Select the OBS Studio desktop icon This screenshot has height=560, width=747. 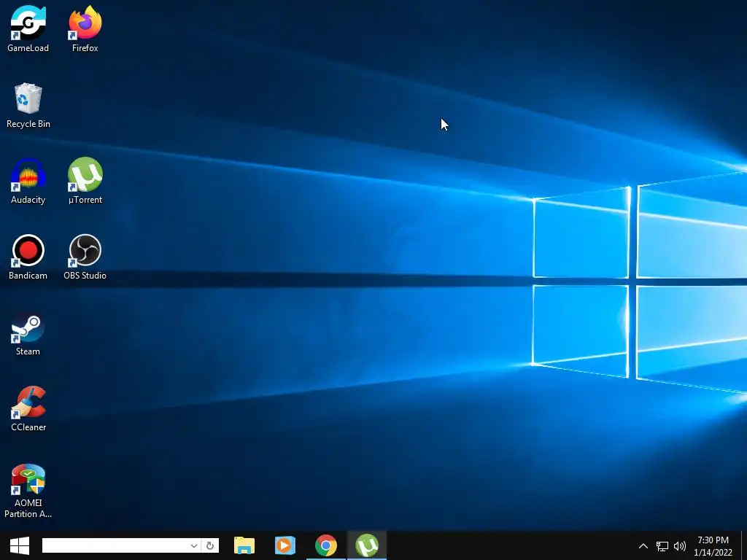pos(85,257)
